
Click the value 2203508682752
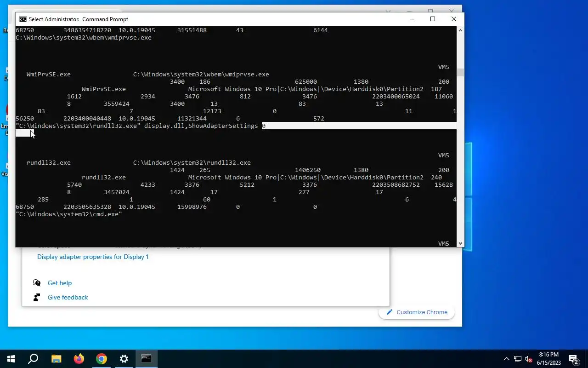[x=396, y=184]
